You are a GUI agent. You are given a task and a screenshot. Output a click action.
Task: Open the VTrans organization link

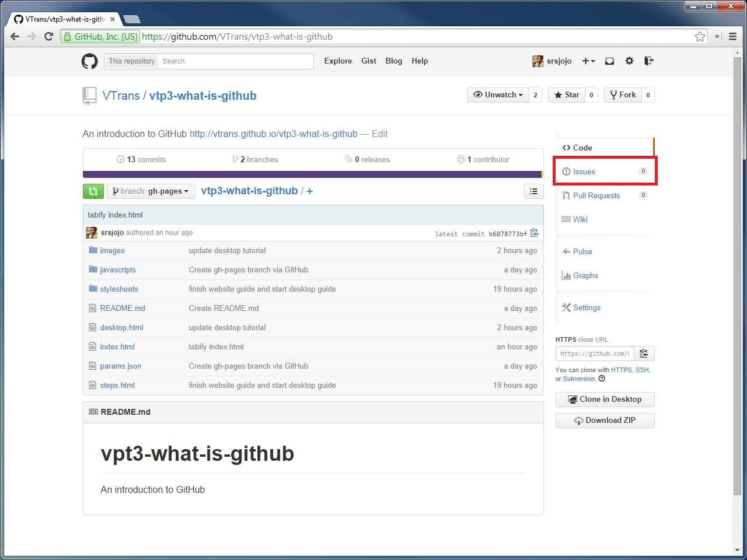(121, 96)
